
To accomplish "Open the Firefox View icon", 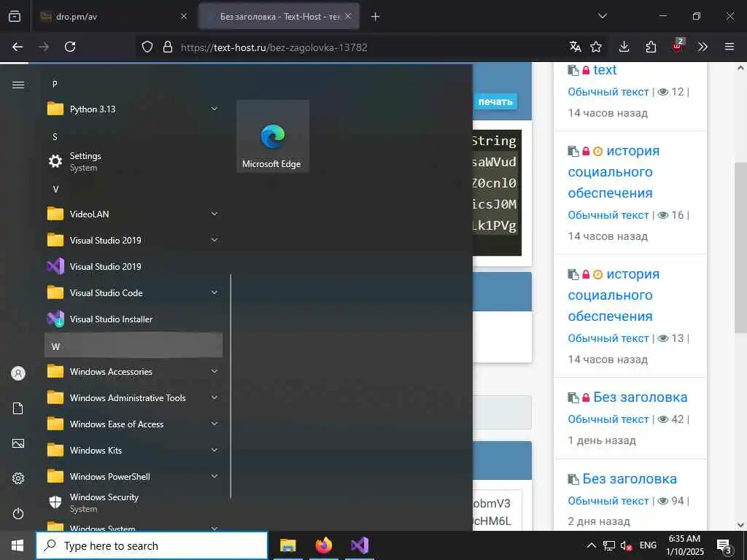I will [15, 16].
